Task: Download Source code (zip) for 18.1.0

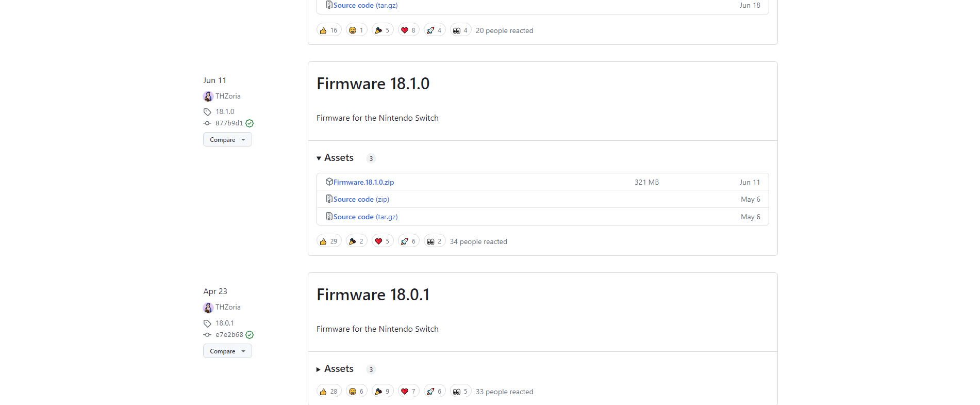Action: tap(361, 199)
